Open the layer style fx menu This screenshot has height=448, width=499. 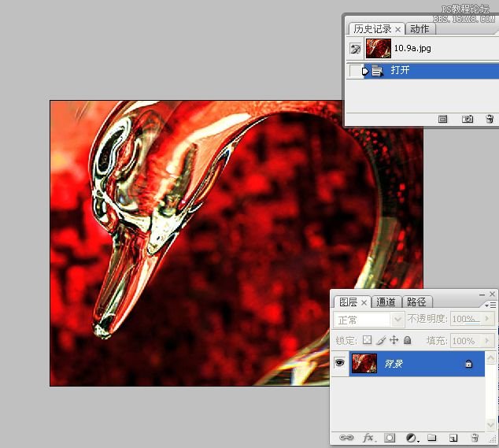[368, 438]
